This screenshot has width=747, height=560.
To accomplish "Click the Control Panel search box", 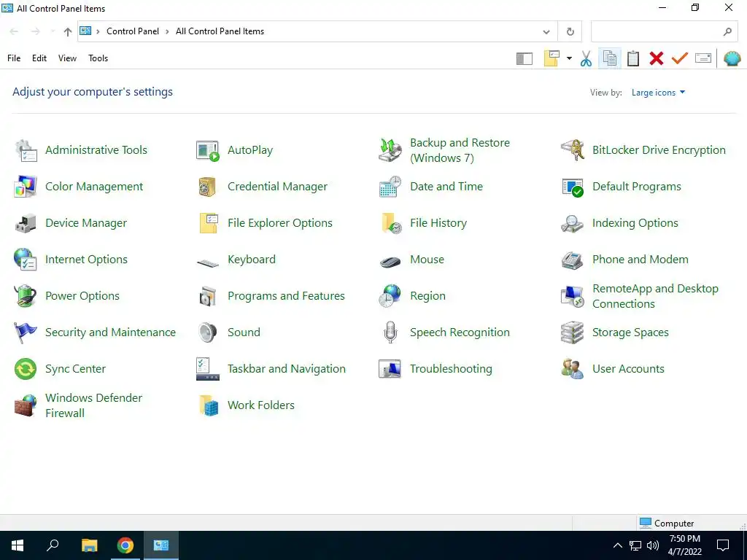I will point(664,32).
